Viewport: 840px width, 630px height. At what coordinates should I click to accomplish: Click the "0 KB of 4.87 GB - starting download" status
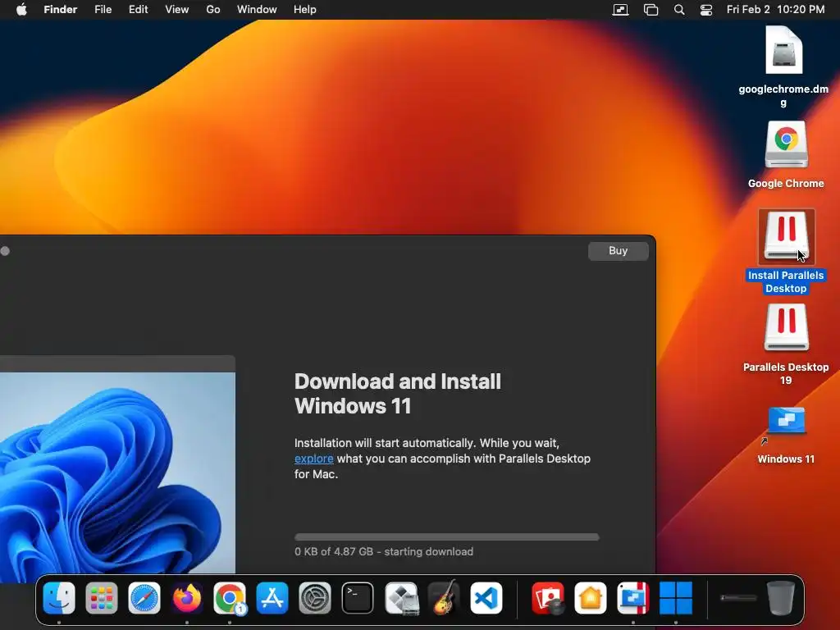384,552
